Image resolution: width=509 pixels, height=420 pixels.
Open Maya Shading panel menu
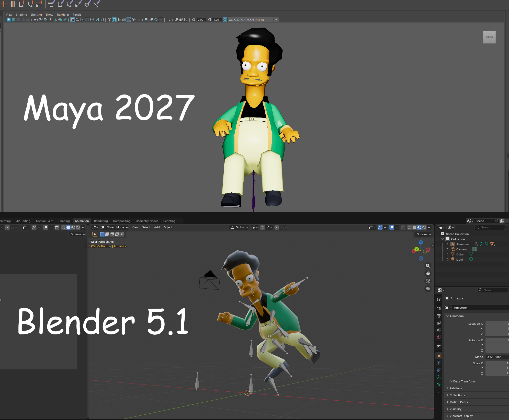tap(21, 15)
